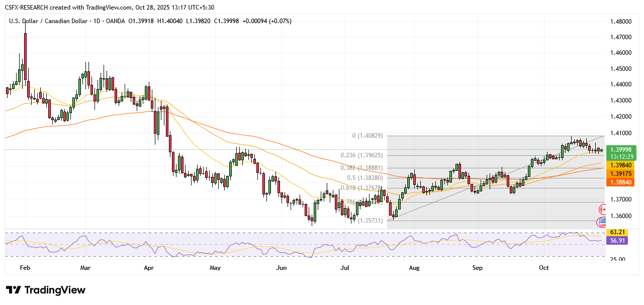Click the TradingView logo at bottom left
644x305 pixels.
tap(46, 290)
